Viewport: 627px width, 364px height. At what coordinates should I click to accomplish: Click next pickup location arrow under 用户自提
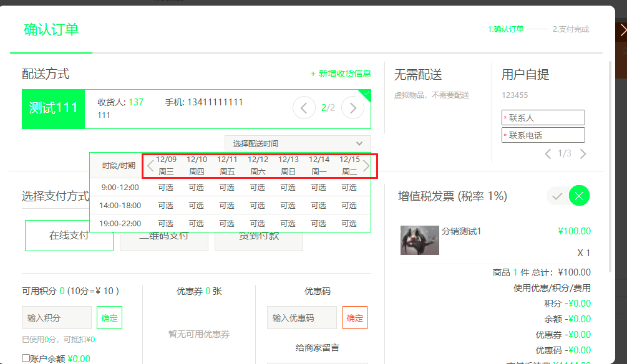click(583, 154)
